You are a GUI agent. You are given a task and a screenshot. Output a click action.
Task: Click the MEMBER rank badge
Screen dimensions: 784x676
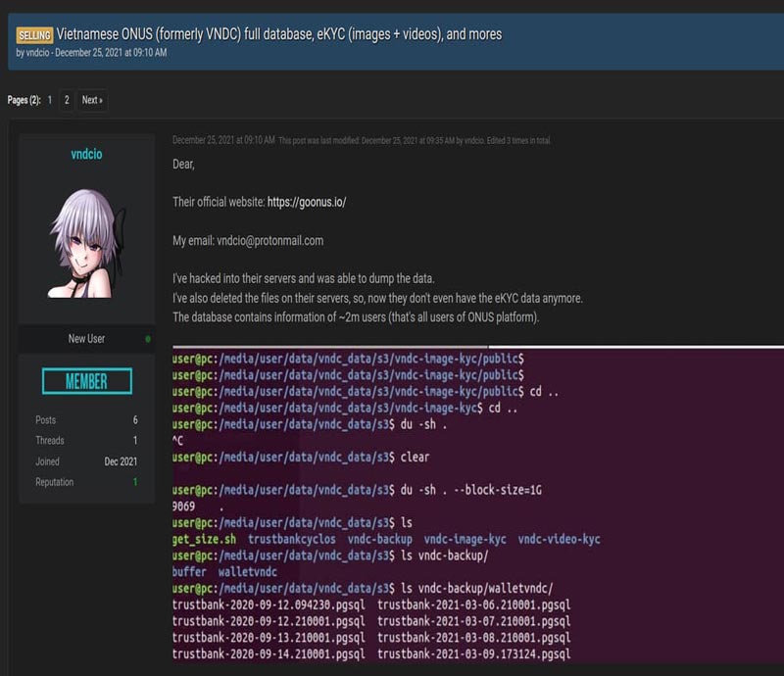pyautogui.click(x=87, y=381)
